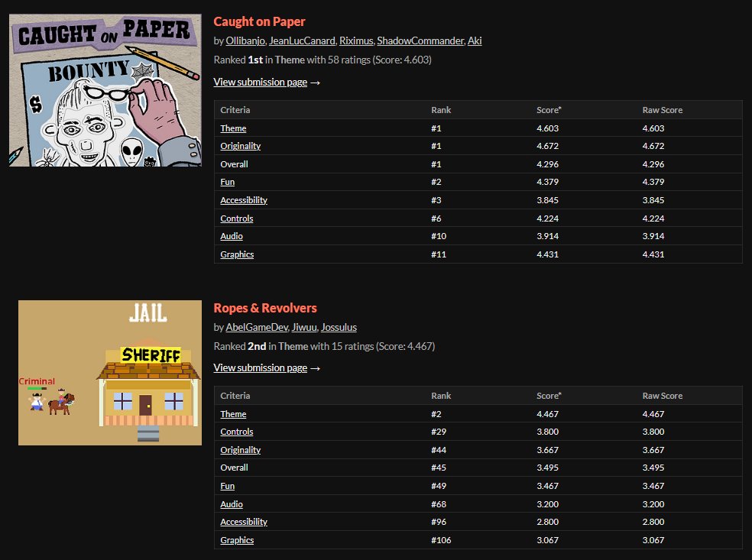This screenshot has width=752, height=560.
Task: Click rank #106 in Graphics row
Action: pos(441,540)
